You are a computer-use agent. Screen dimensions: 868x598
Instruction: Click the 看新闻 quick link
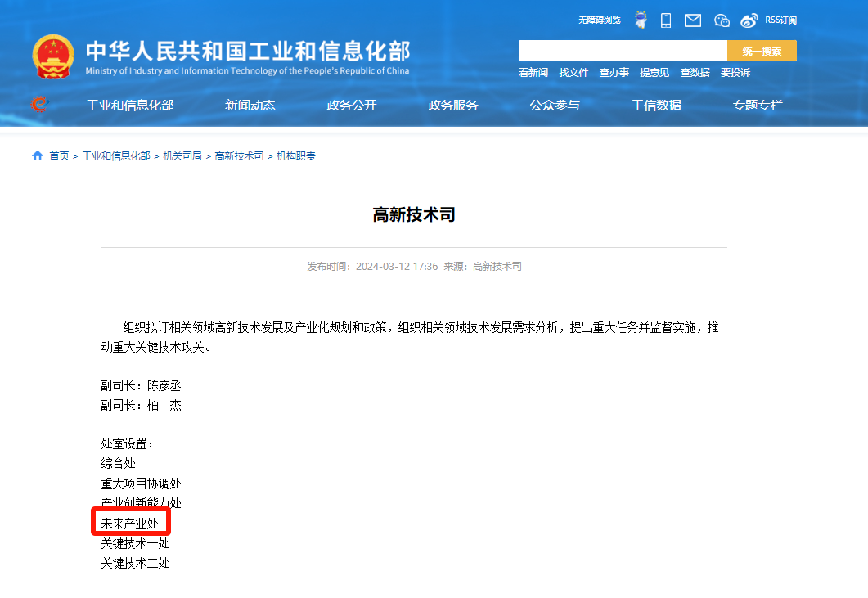[533, 73]
